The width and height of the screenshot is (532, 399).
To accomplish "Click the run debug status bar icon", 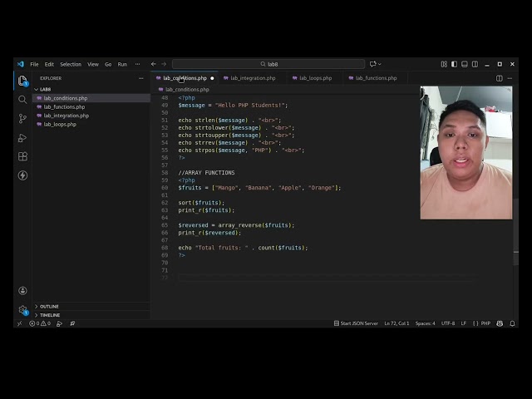I will [59, 323].
